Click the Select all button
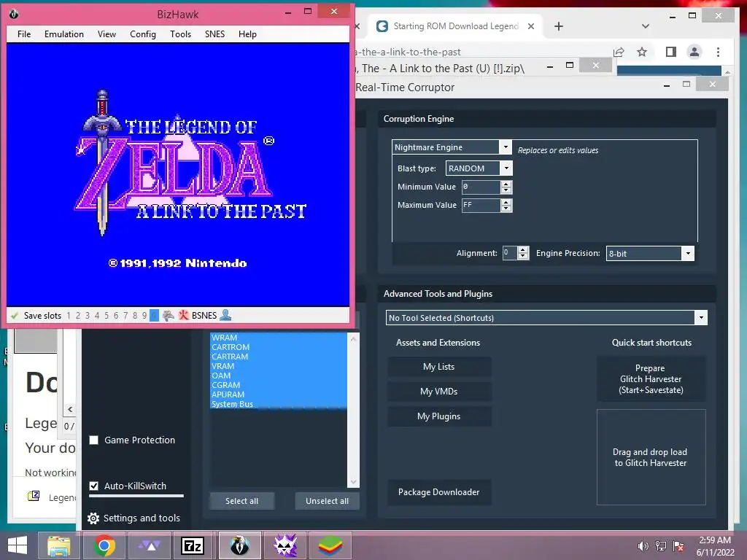Screen dimensions: 747x560 [x=242, y=501]
